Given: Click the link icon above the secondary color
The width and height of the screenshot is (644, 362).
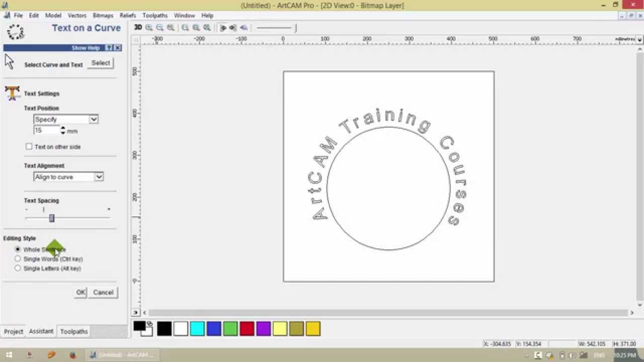Looking at the screenshot, I should (x=149, y=323).
